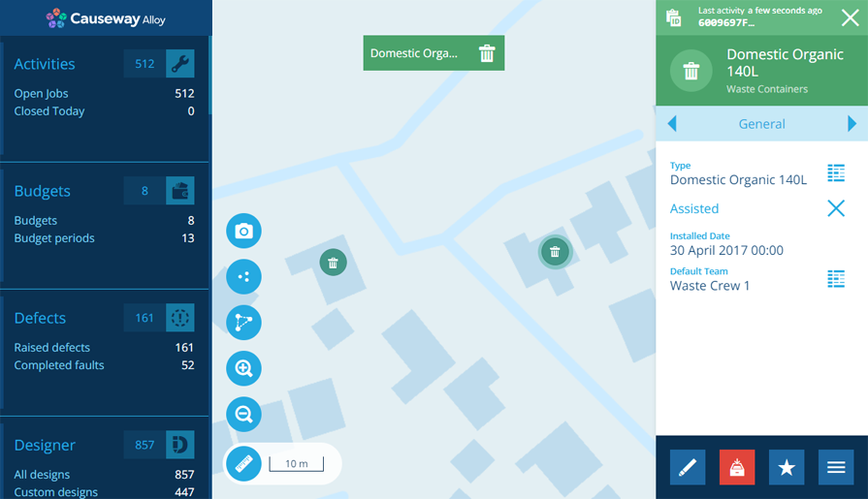This screenshot has width=868, height=499.
Task: Edit asset with the pencil button
Action: pyautogui.click(x=688, y=467)
